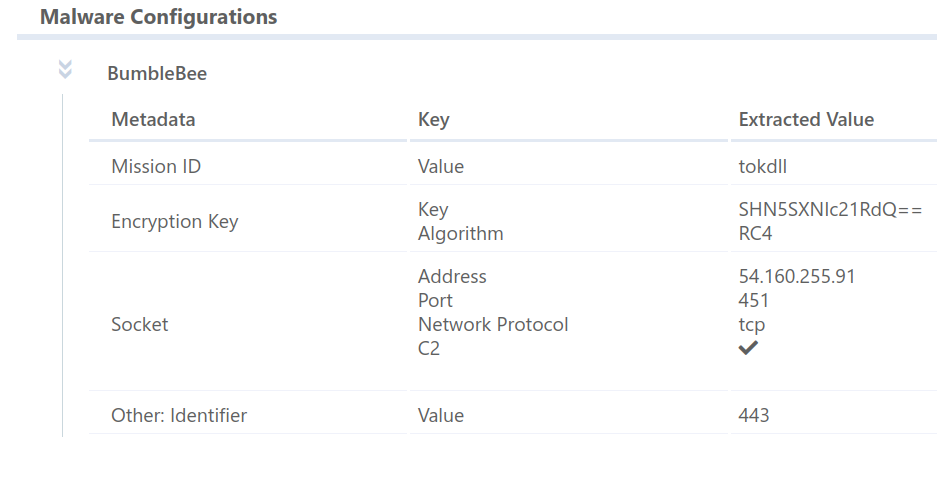
Task: Click the Other: Identifier row label
Action: pos(179,415)
